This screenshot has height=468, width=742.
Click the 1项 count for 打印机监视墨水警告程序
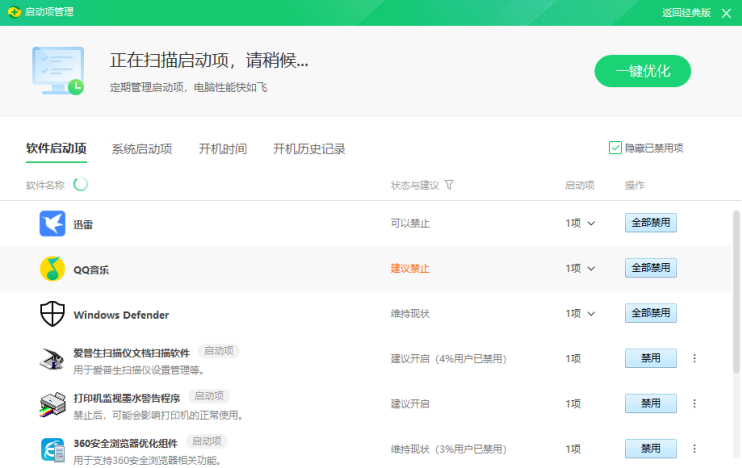click(x=573, y=404)
